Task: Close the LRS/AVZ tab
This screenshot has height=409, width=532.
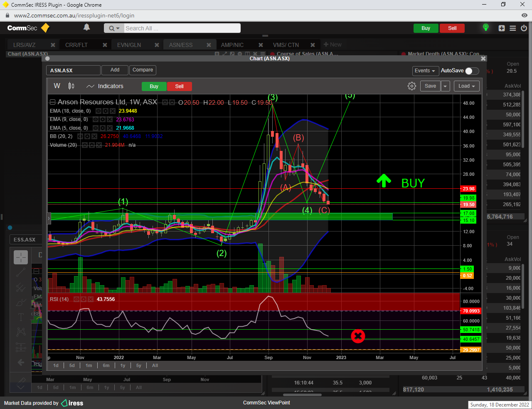Action: [53, 45]
